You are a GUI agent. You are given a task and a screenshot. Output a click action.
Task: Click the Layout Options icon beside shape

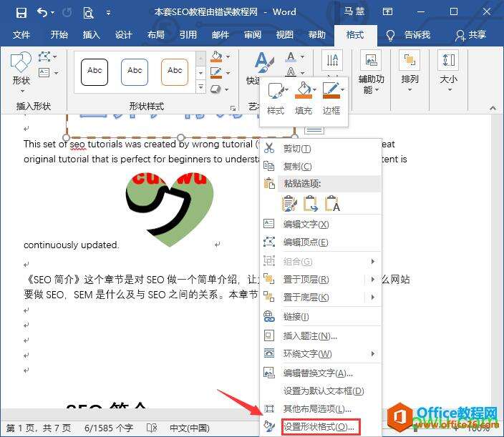pos(314,130)
